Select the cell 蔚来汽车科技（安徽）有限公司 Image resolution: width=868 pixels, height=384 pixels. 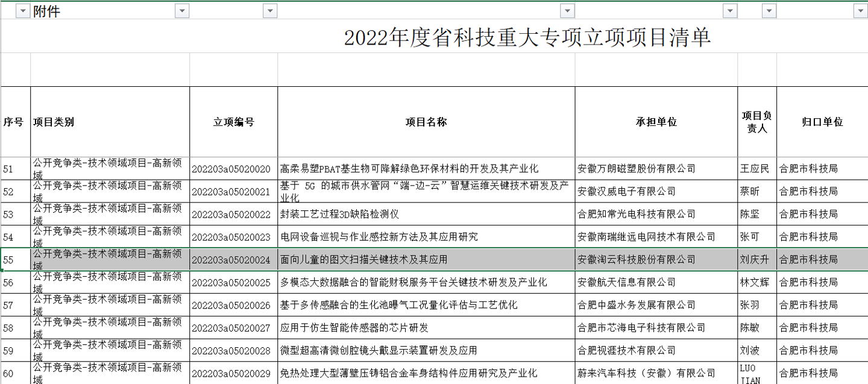[646, 373]
